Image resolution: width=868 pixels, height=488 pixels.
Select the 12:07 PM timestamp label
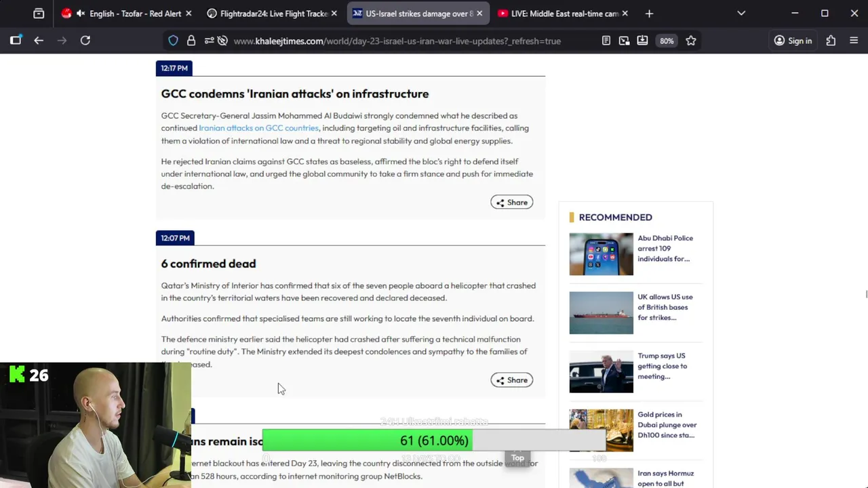click(175, 238)
